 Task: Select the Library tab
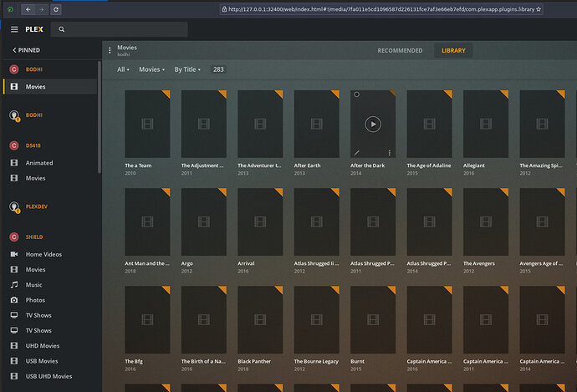click(x=454, y=50)
